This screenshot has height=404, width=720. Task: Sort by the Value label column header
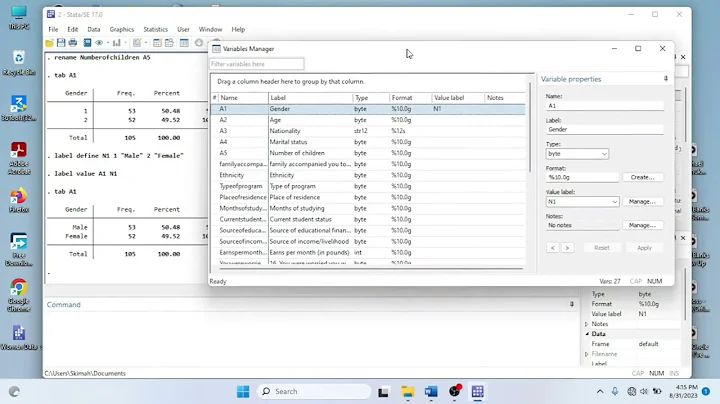pos(458,98)
